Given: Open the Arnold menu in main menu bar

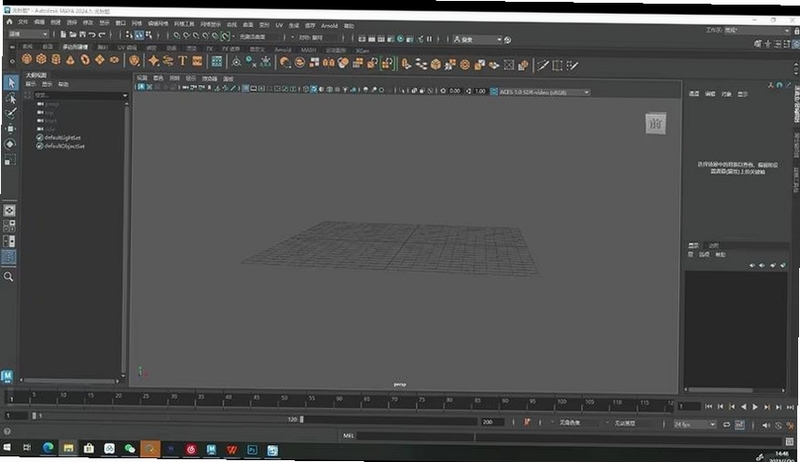Looking at the screenshot, I should tap(329, 25).
